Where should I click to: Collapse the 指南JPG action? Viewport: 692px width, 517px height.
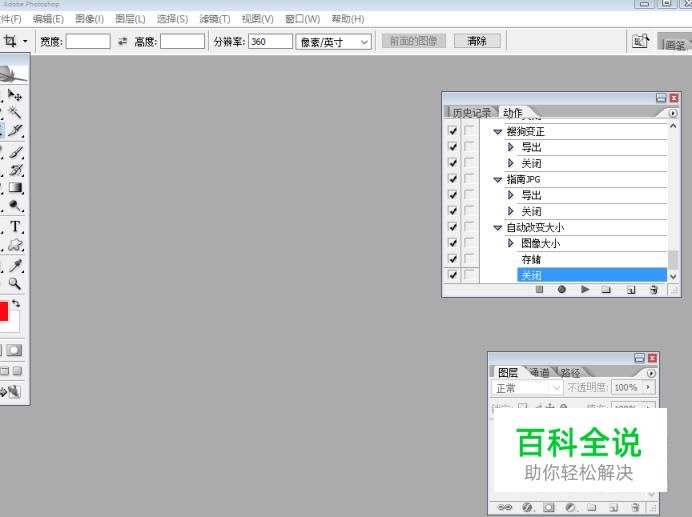[x=498, y=180]
